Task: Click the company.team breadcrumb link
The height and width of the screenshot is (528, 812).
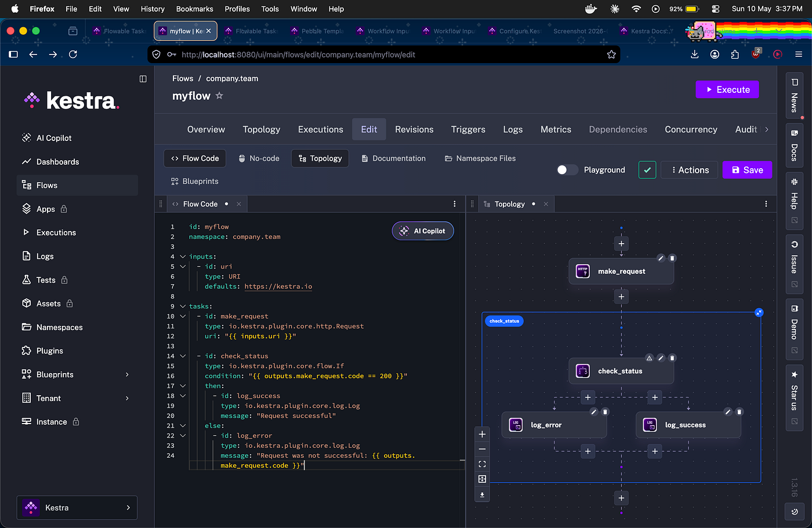Action: [232, 78]
